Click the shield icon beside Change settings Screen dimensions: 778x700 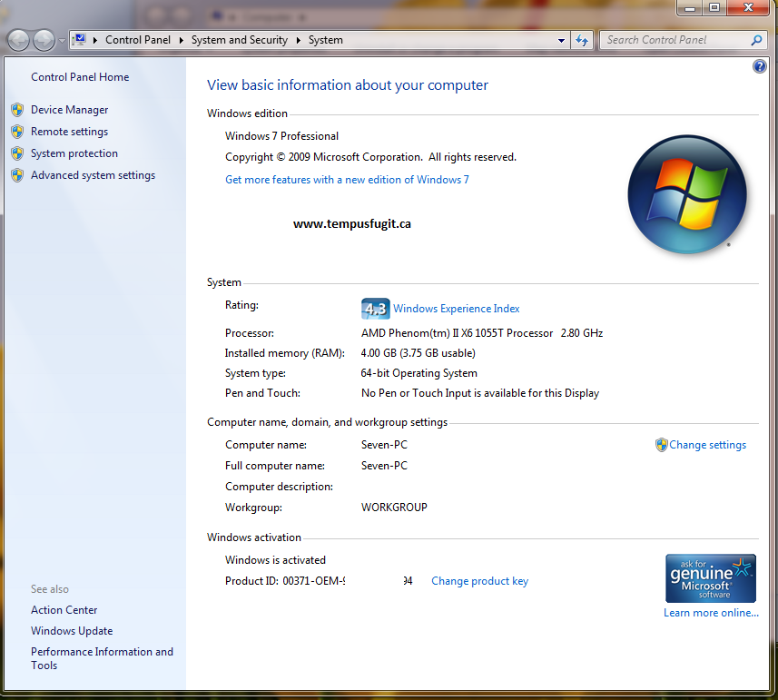(662, 445)
